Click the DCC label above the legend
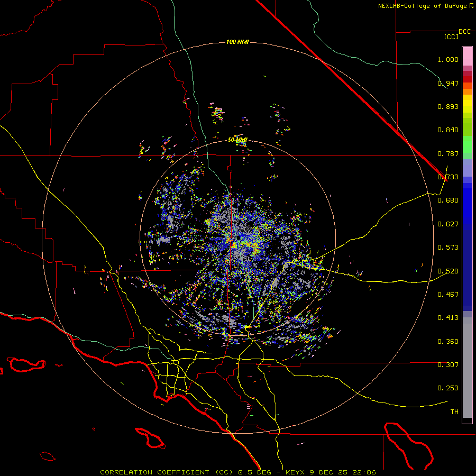 (x=465, y=32)
